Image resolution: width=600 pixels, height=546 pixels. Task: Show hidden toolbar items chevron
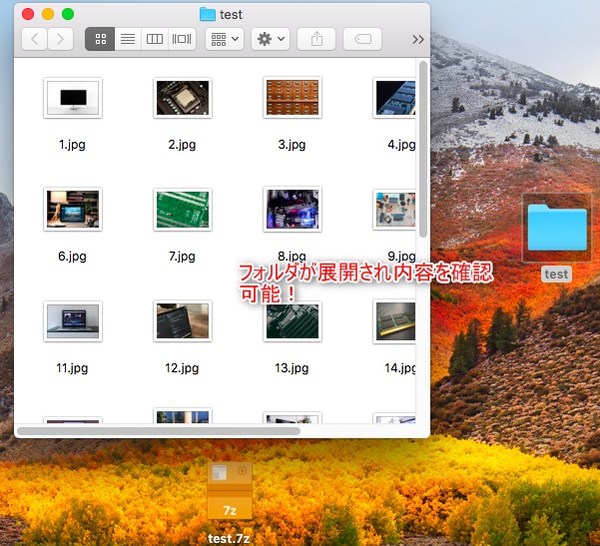click(418, 39)
